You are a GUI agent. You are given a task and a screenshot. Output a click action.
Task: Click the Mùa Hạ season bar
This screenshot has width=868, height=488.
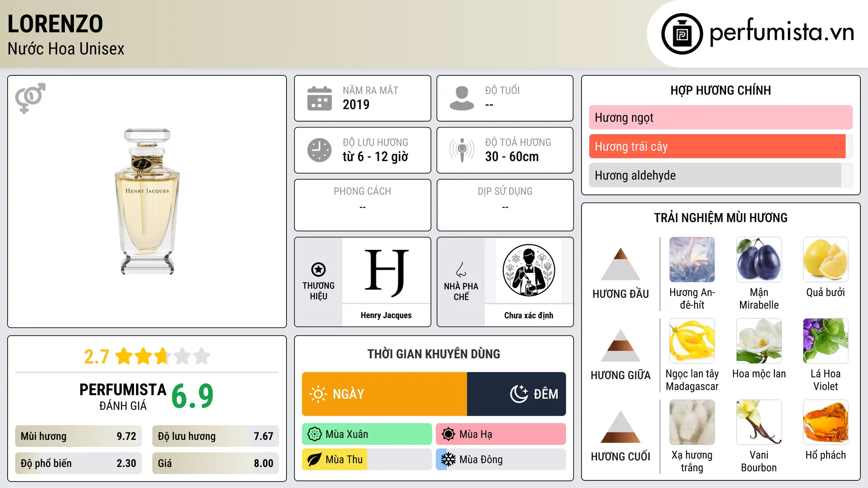pyautogui.click(x=501, y=434)
